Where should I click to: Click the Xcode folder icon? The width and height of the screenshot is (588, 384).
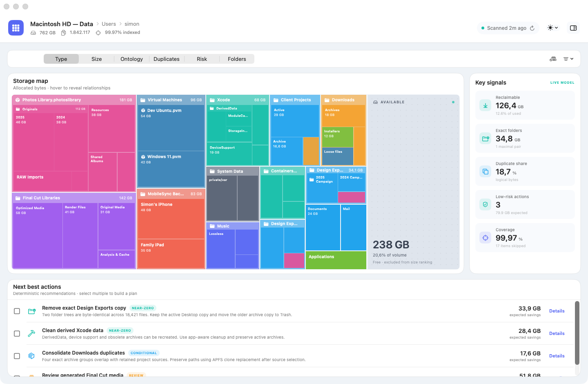click(212, 100)
